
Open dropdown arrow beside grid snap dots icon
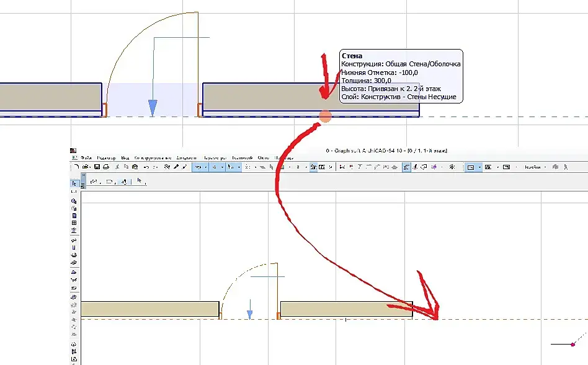point(256,167)
